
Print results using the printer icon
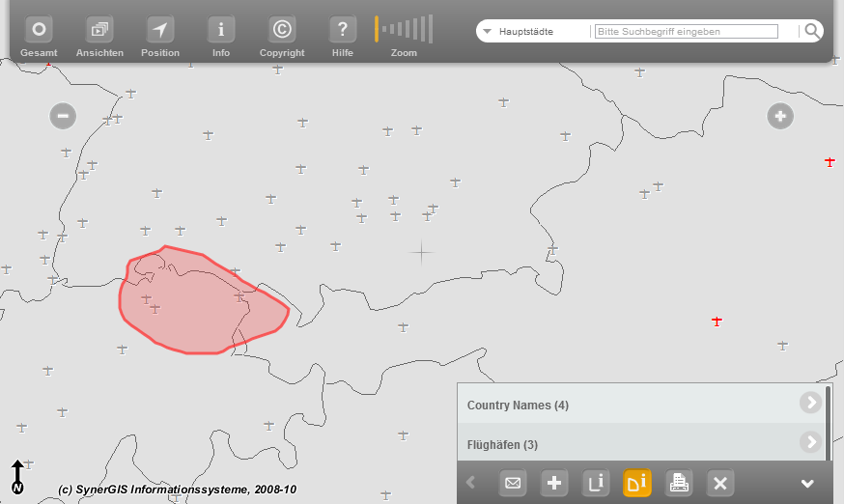tap(680, 483)
